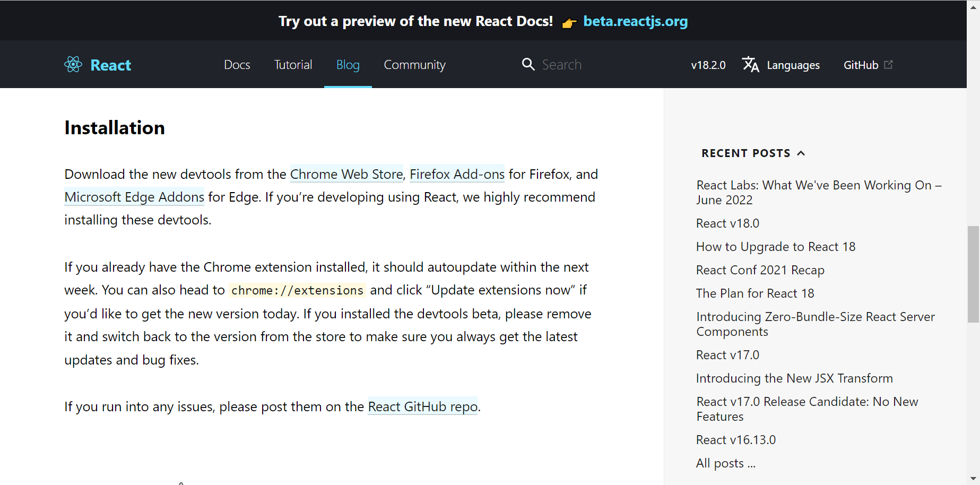Visit the Microsoft Edge Addons link
The height and width of the screenshot is (485, 980).
tap(134, 197)
